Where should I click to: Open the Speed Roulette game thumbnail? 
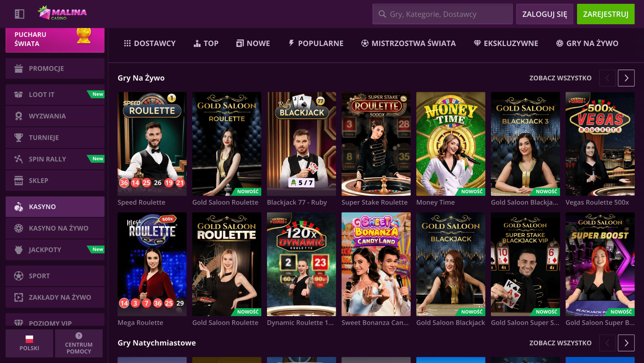pyautogui.click(x=152, y=144)
